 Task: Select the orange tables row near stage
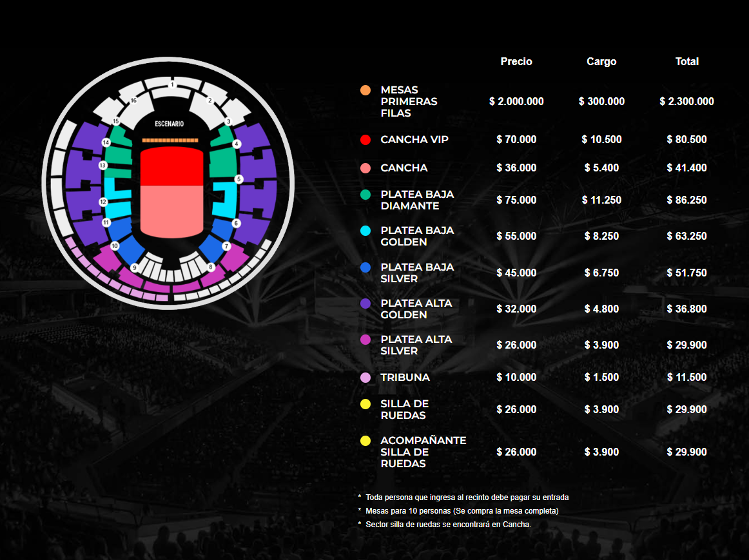pyautogui.click(x=170, y=140)
